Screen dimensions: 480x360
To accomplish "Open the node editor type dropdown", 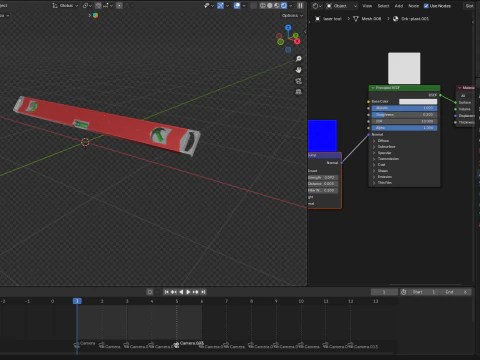I will point(317,6).
